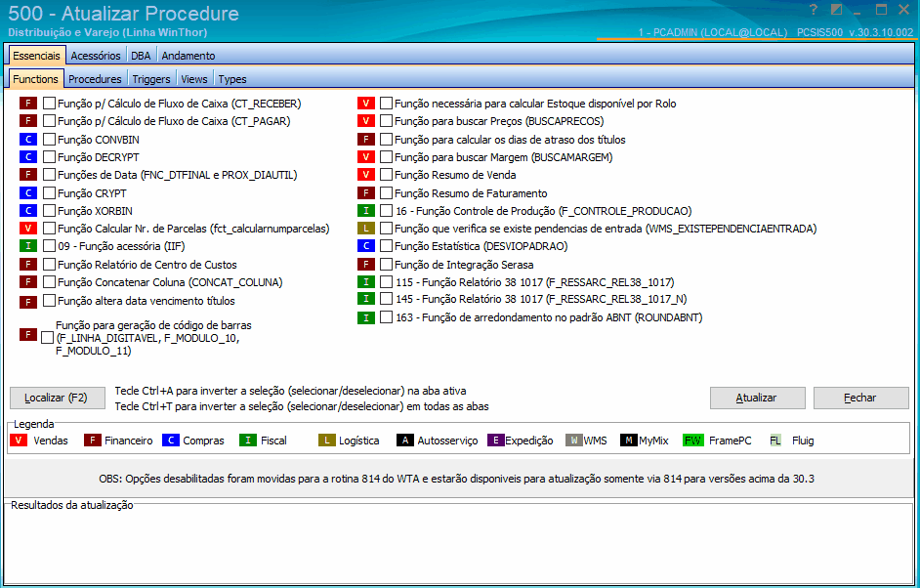Viewport: 920px width, 588px height.
Task: Show the Views sub-tab
Action: [x=194, y=79]
